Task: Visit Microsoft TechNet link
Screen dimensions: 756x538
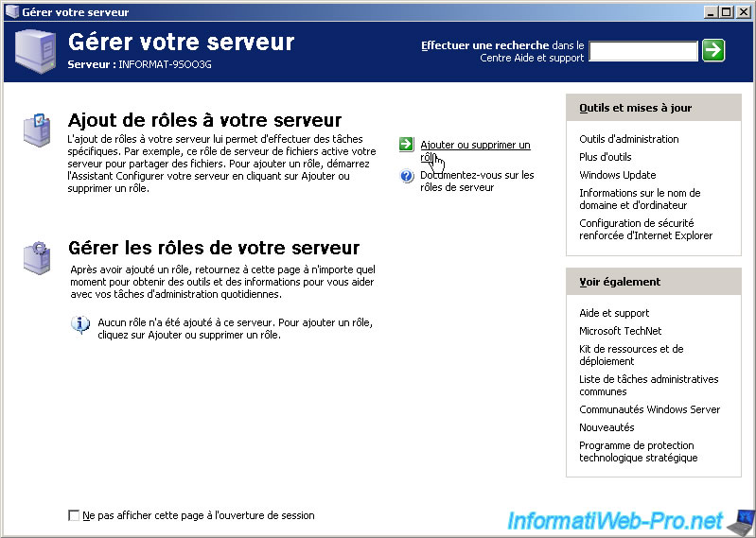Action: 620,331
